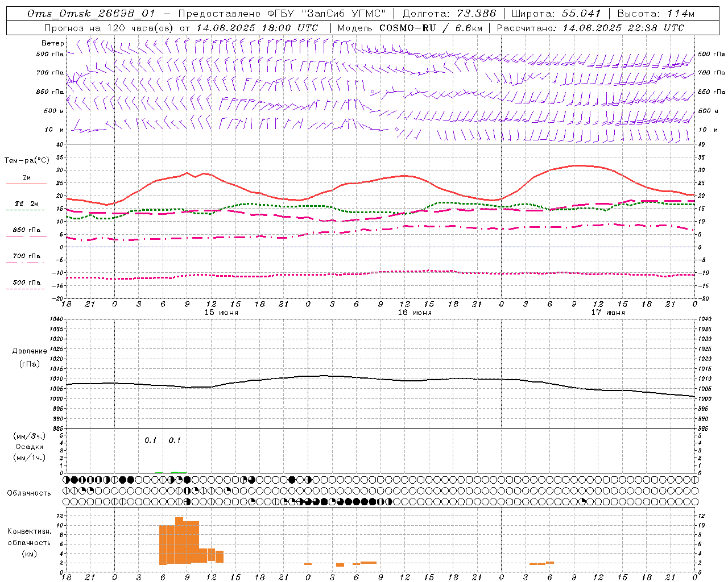This screenshot has height=582, width=728.
Task: Click the "15 июня" date label
Action: (x=221, y=313)
